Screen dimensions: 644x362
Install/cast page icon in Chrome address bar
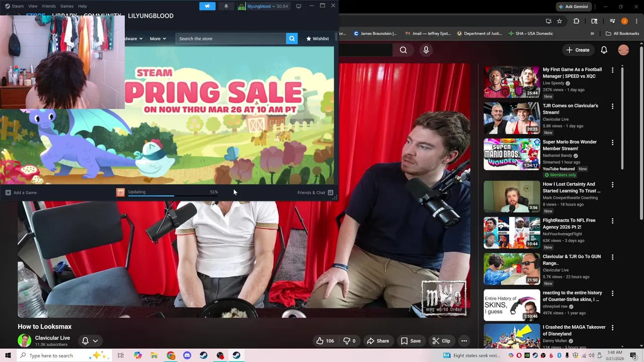click(x=548, y=21)
